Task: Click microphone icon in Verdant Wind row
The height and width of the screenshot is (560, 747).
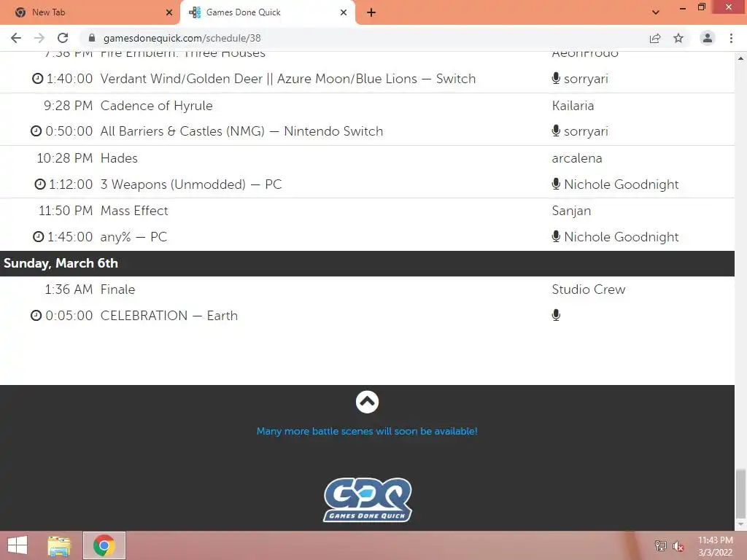Action: pyautogui.click(x=555, y=78)
